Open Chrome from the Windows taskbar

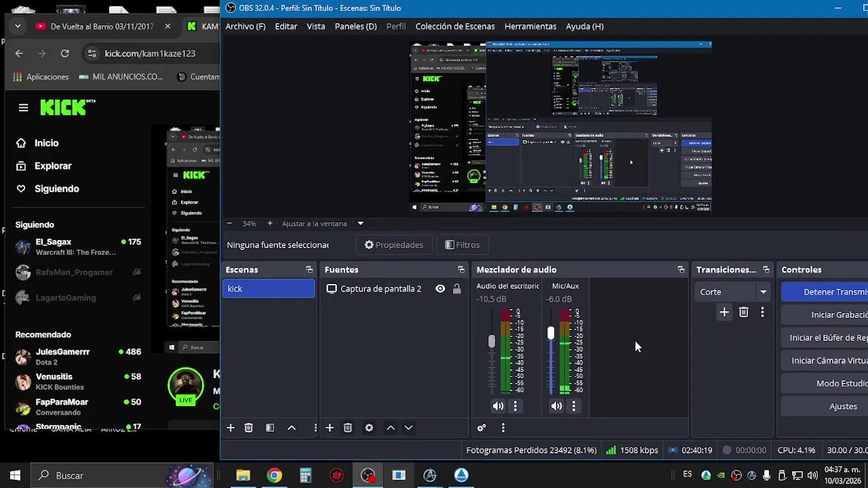(274, 475)
